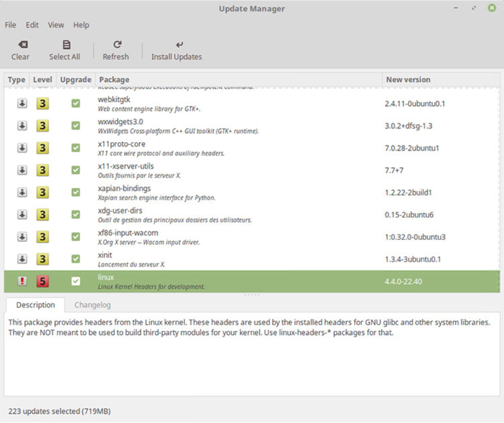Image resolution: width=504 pixels, height=423 pixels.
Task: Uncheck the wxwidgets3.0 upgrade checkbox
Action: click(x=76, y=126)
